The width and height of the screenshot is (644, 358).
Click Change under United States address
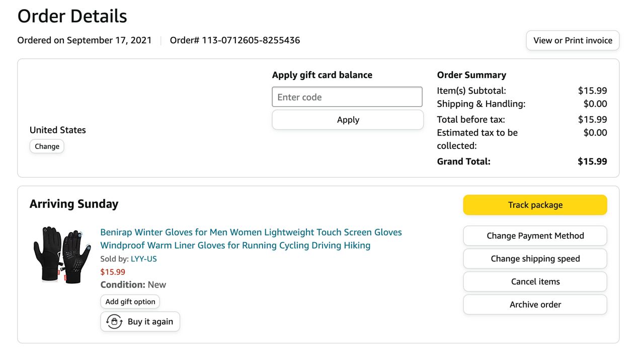click(x=47, y=147)
